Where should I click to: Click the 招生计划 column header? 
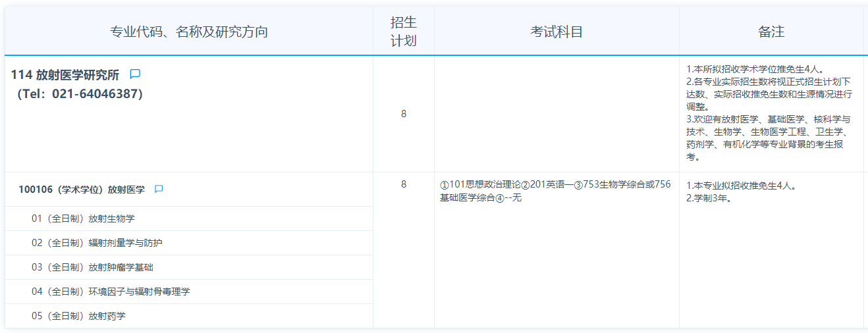click(x=404, y=32)
